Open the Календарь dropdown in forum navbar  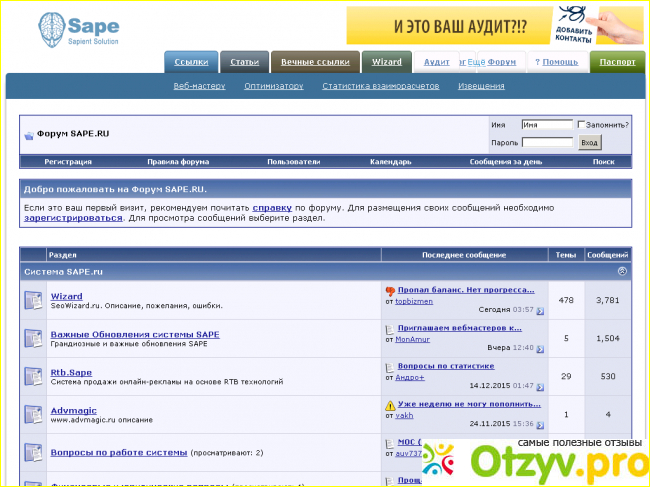[x=390, y=161]
